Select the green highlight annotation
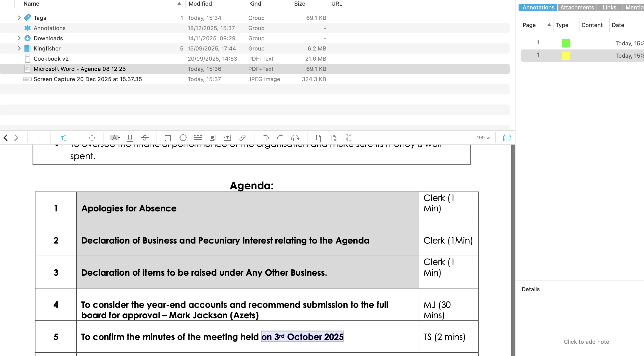 [566, 43]
